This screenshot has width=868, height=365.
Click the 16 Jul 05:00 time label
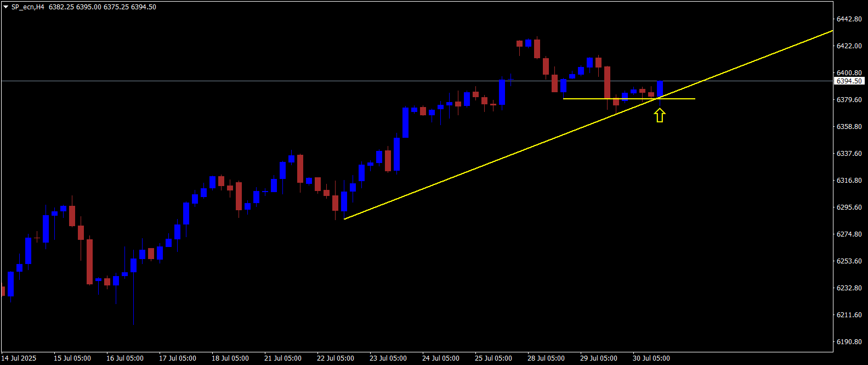point(125,358)
